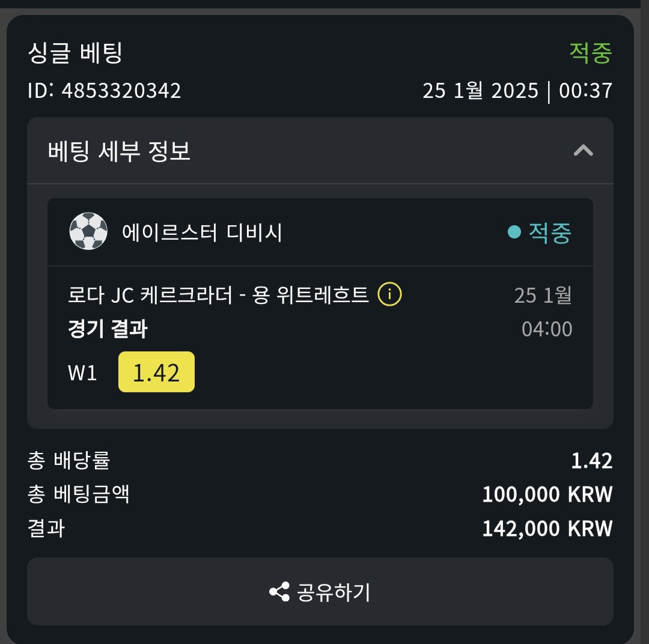Open match 로다 JC 케르크라더 - 용 위트레흐트
The width and height of the screenshot is (649, 644).
tap(218, 295)
